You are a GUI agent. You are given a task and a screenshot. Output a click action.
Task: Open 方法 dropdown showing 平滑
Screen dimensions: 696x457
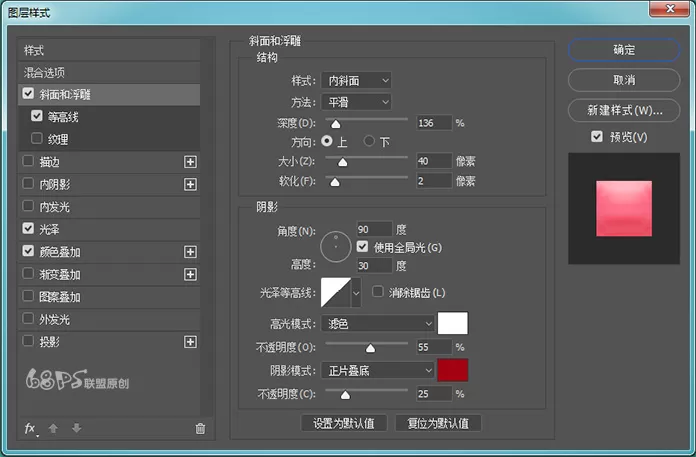[x=356, y=102]
